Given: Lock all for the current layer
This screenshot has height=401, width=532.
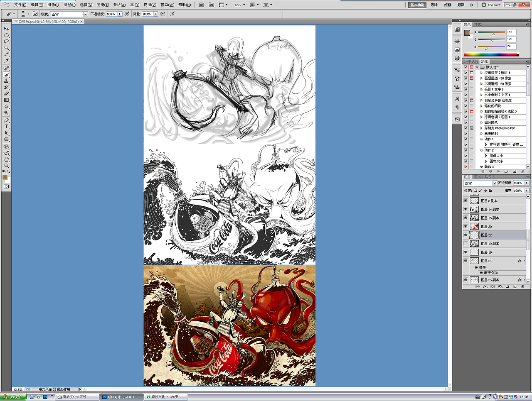Looking at the screenshot, I should pyautogui.click(x=490, y=191).
